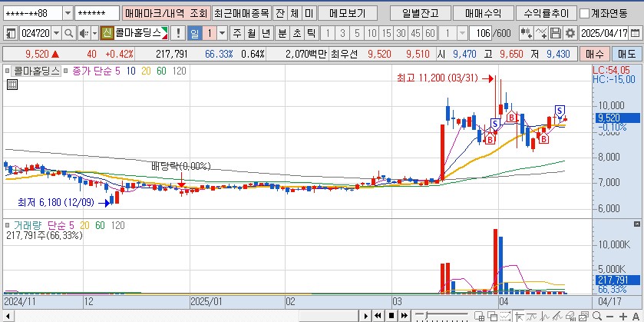Click the stop button at bottom
Viewport: 644px width, 322px height.
(x=391, y=316)
